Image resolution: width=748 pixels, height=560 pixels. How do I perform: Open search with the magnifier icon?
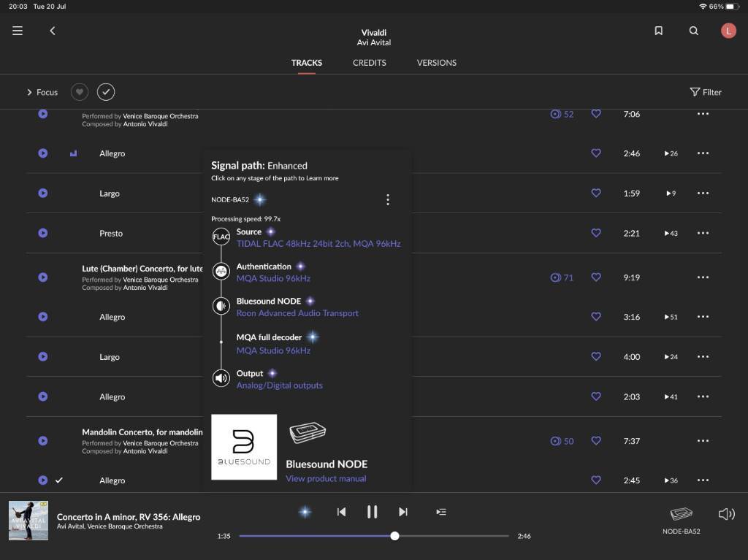pyautogui.click(x=694, y=31)
